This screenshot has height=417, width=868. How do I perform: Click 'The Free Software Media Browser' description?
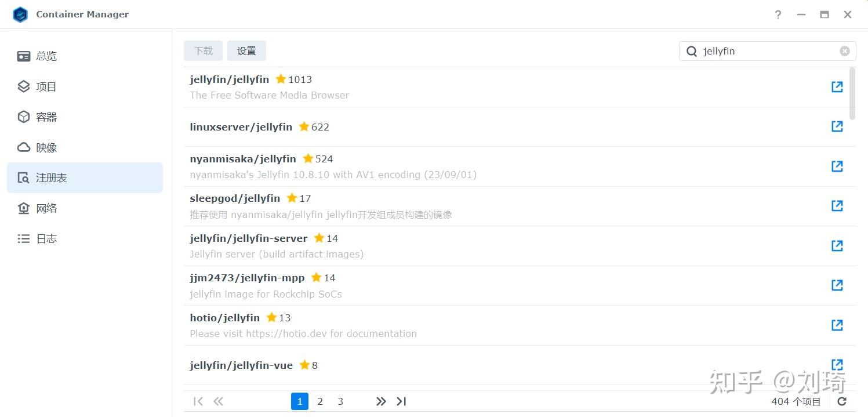(270, 95)
